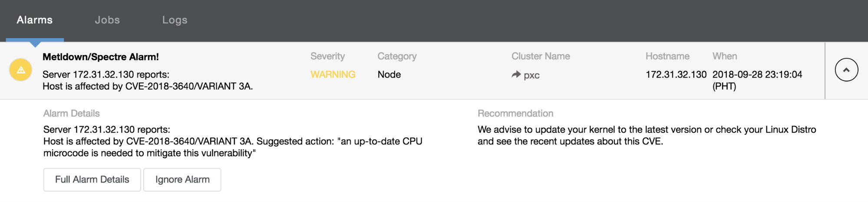This screenshot has width=868, height=202.
Task: Open Full Alarm Details
Action: click(92, 179)
